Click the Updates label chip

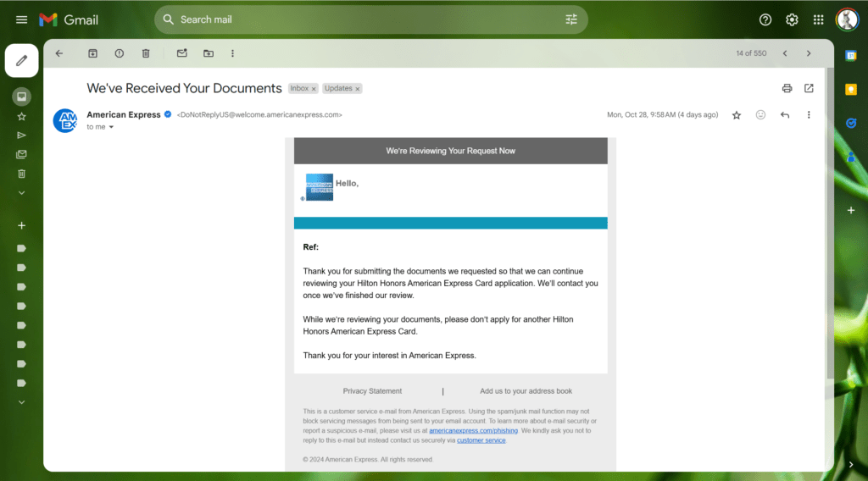(338, 88)
